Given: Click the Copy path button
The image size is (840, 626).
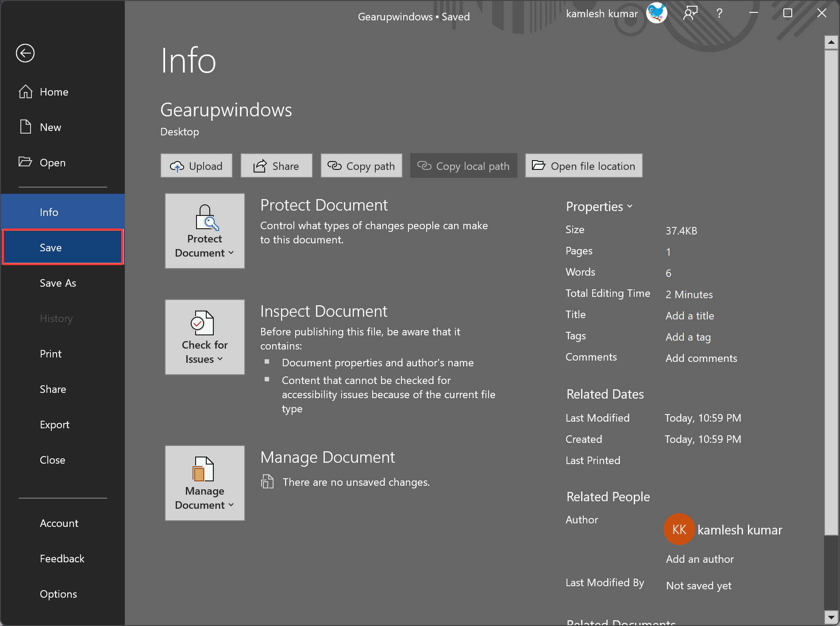Looking at the screenshot, I should [x=362, y=166].
